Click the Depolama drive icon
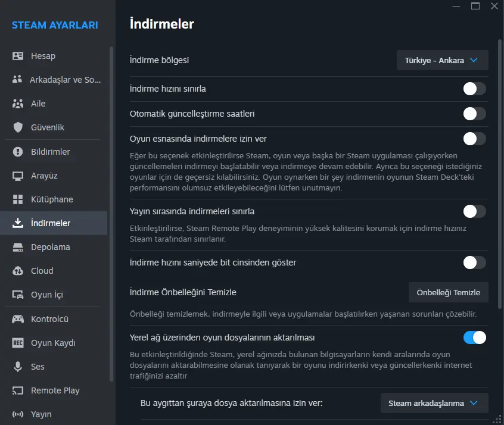 pos(18,247)
